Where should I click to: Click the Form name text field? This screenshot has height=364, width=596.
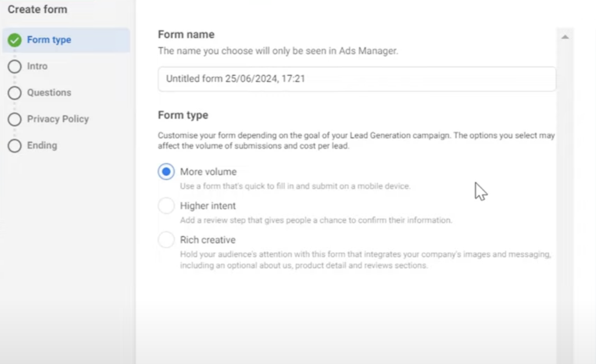click(356, 79)
